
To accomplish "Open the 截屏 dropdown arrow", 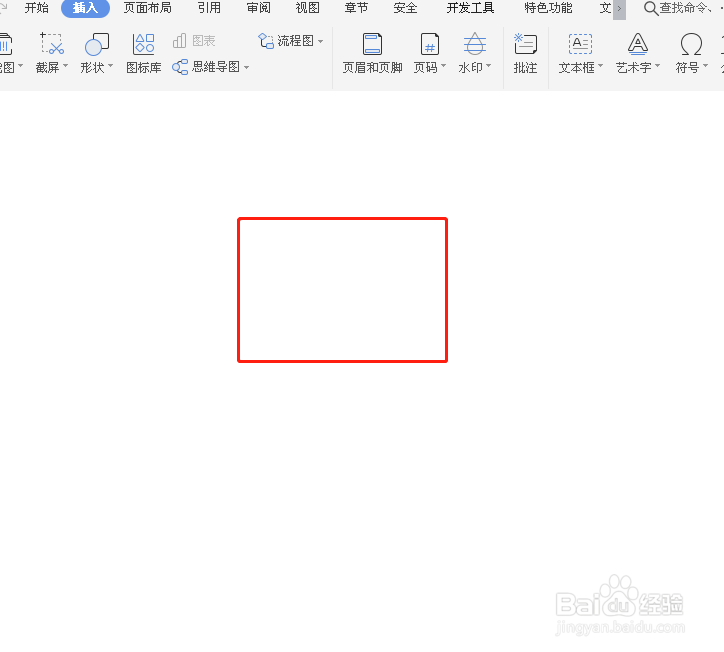I will [66, 66].
